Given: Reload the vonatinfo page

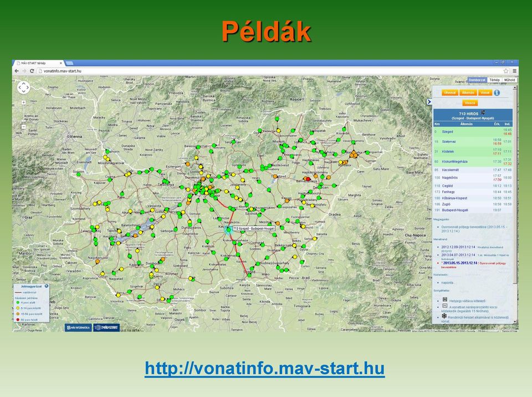Looking at the screenshot, I should tap(32, 71).
